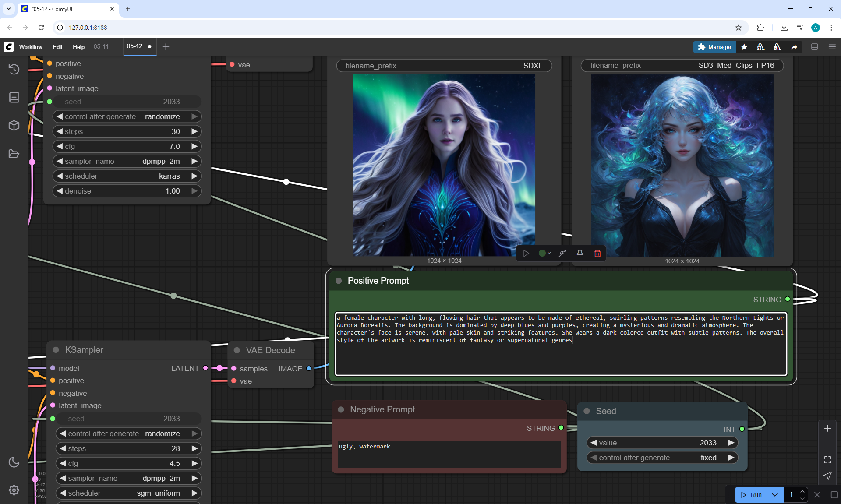Open the node color picker dropdown
The width and height of the screenshot is (841, 504).
click(544, 254)
